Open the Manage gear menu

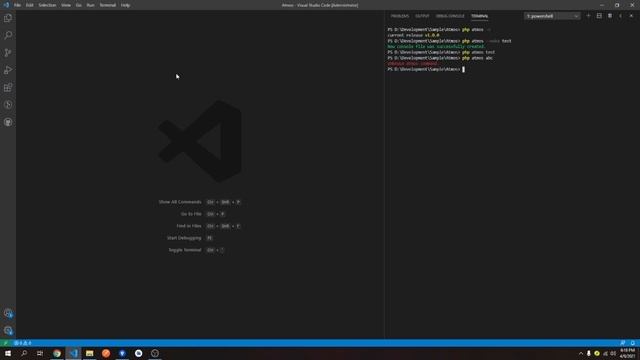[x=8, y=331]
